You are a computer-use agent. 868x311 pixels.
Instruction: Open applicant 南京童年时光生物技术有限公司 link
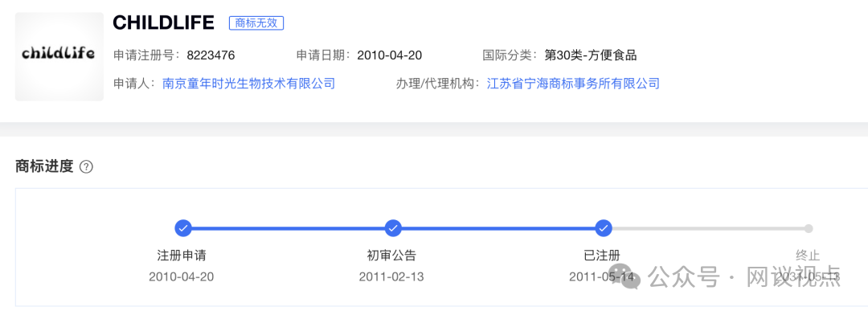coord(248,84)
